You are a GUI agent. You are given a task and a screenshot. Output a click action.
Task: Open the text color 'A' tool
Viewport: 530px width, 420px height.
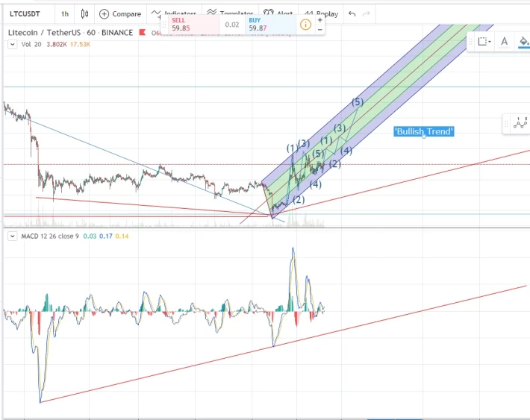pos(505,42)
